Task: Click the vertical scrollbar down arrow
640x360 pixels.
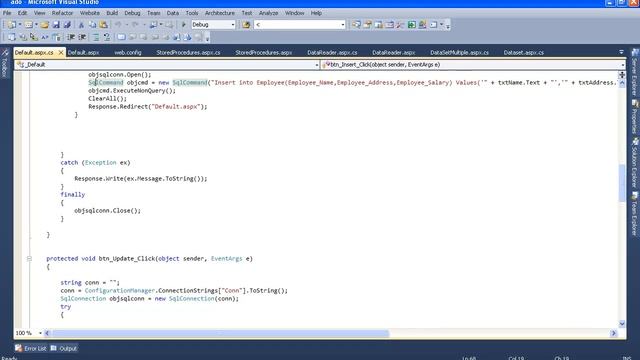Action: [622, 324]
